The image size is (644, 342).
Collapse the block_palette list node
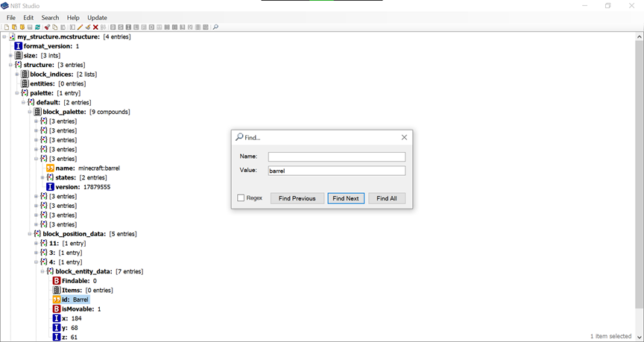click(x=30, y=112)
